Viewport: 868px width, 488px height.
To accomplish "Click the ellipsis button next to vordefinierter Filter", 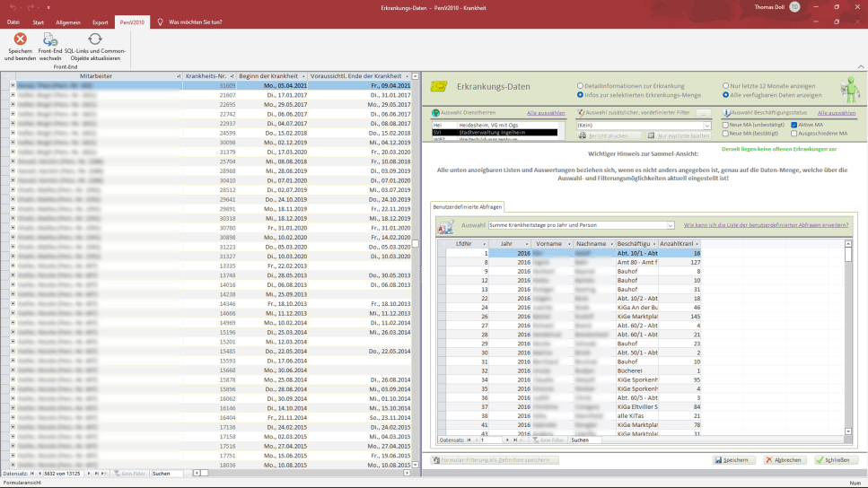I will point(704,113).
